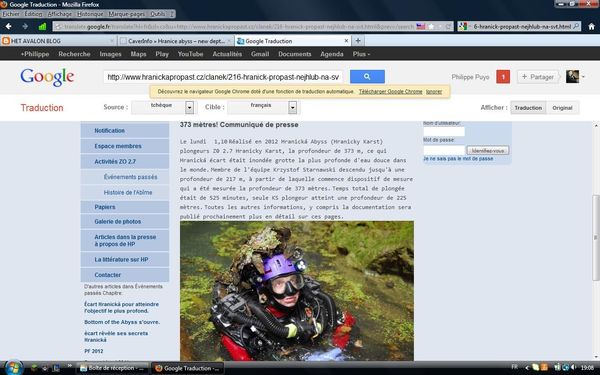This screenshot has width=600, height=375.
Task: Open a new browser tab with plus
Action: point(358,41)
